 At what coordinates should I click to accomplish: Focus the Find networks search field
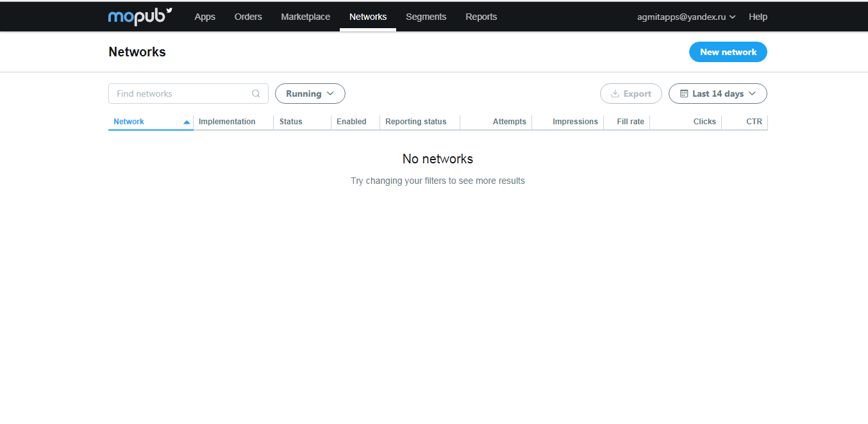pyautogui.click(x=188, y=94)
